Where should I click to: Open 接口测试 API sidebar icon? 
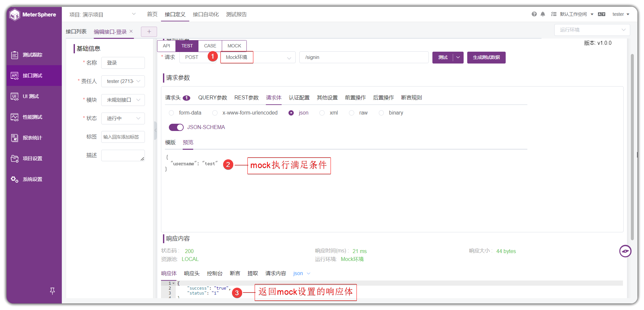pos(14,76)
